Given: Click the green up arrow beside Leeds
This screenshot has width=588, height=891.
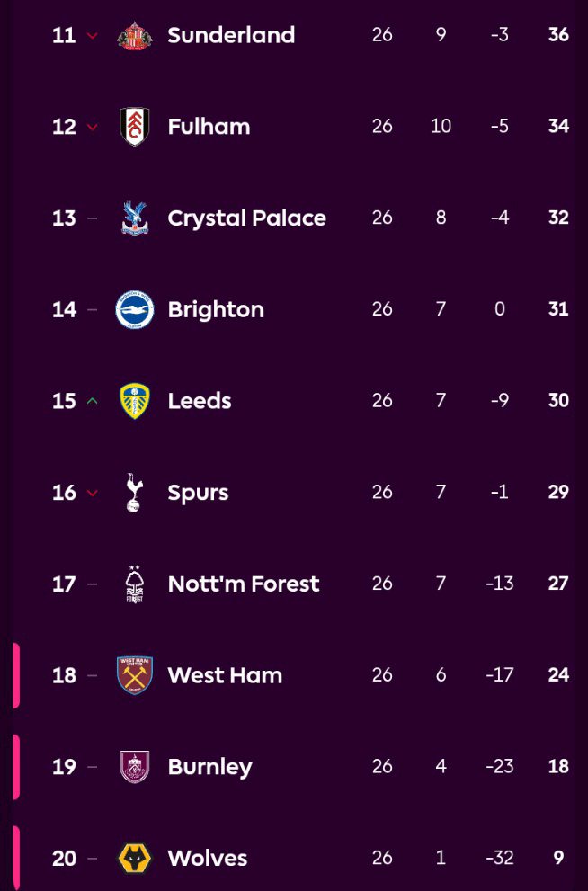Looking at the screenshot, I should 92,401.
